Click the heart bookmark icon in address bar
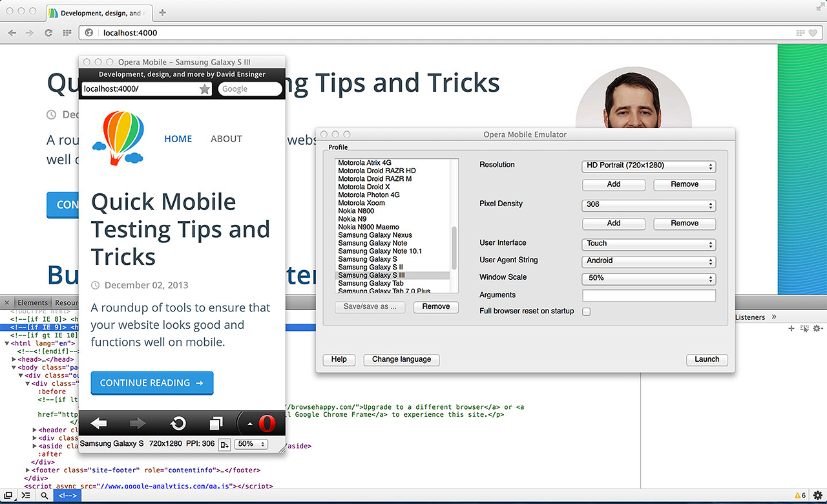 (814, 33)
